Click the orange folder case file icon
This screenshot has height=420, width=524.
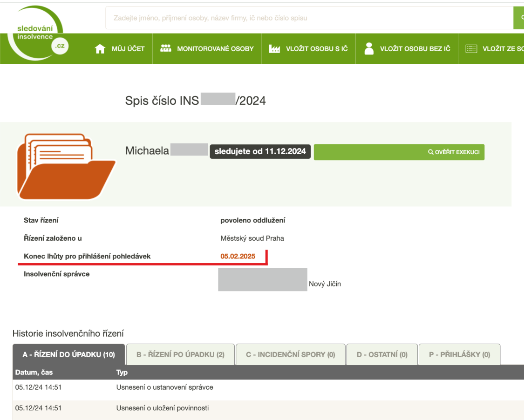tap(65, 166)
